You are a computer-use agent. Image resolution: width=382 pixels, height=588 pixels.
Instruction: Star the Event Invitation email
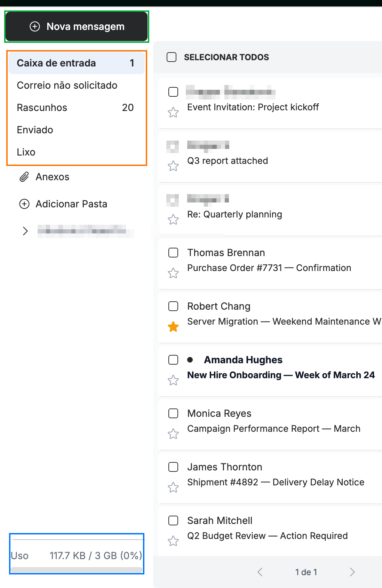173,112
